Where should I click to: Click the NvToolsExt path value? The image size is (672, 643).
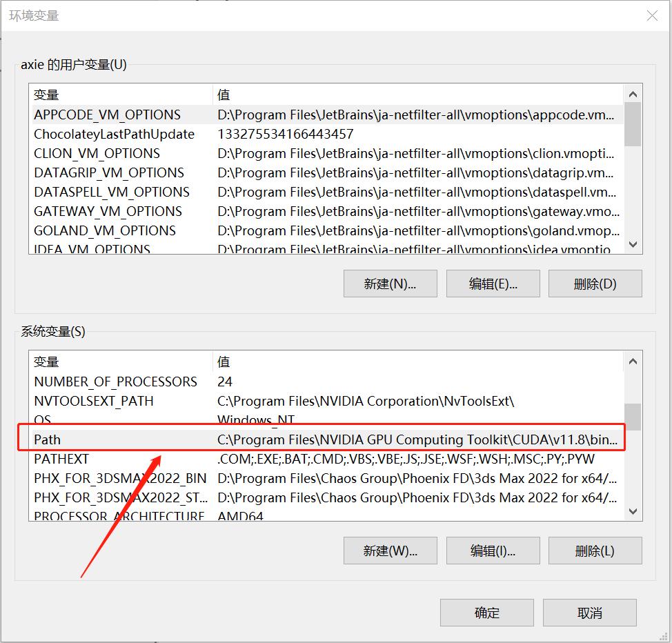366,401
